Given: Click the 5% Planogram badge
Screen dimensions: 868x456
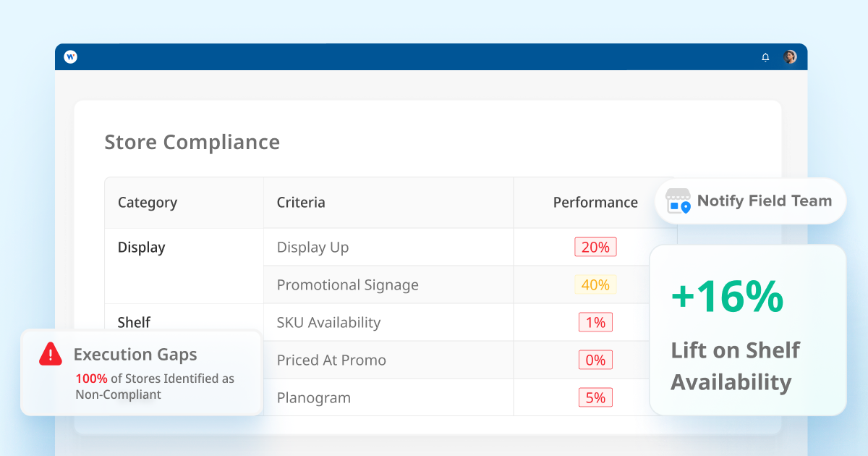Looking at the screenshot, I should click(595, 397).
